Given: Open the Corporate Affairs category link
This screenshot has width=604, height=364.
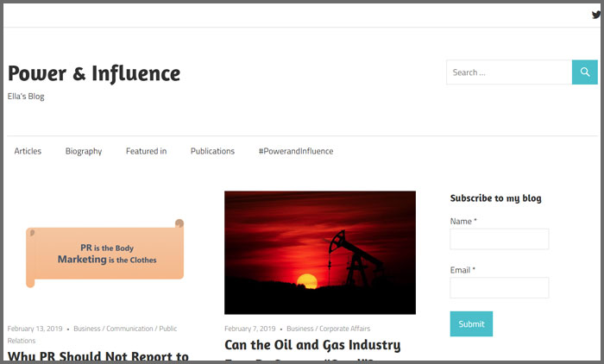Looking at the screenshot, I should [x=345, y=329].
